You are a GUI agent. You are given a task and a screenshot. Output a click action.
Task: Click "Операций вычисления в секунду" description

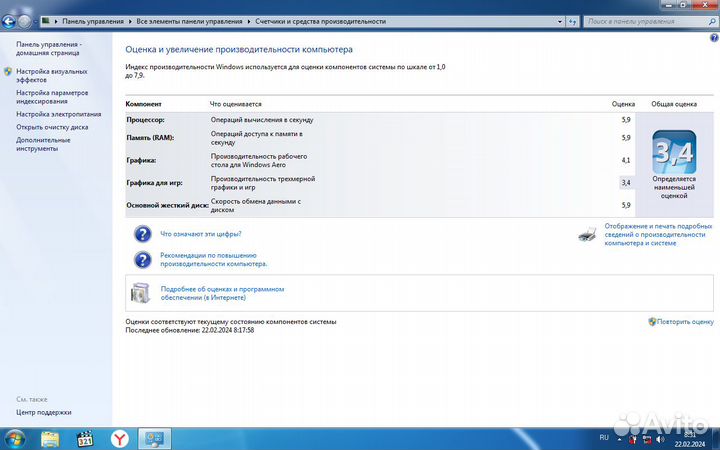tap(262, 120)
